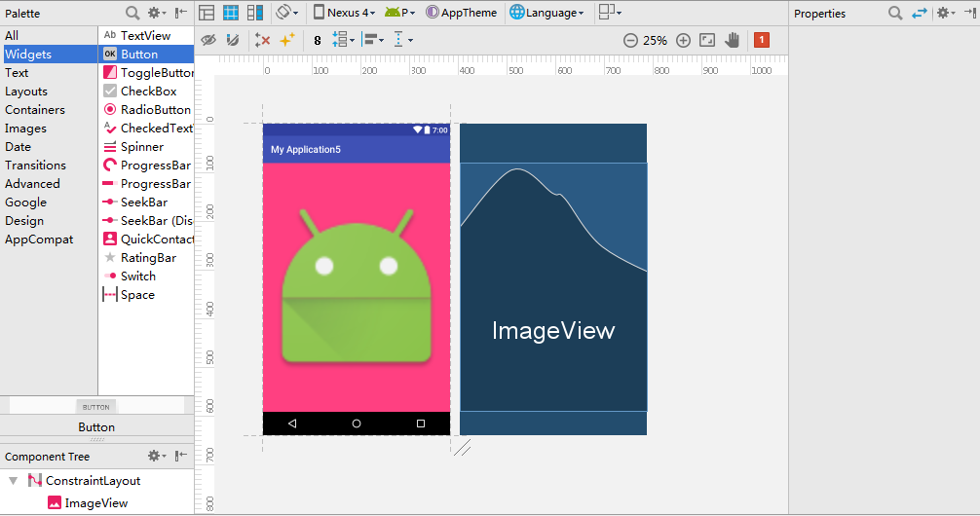
Task: Change the default margin value 8
Action: tap(318, 41)
